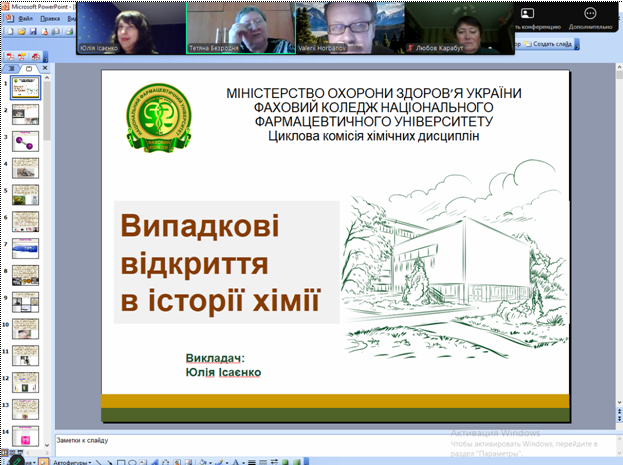Click the Print printer icon

coord(70,31)
